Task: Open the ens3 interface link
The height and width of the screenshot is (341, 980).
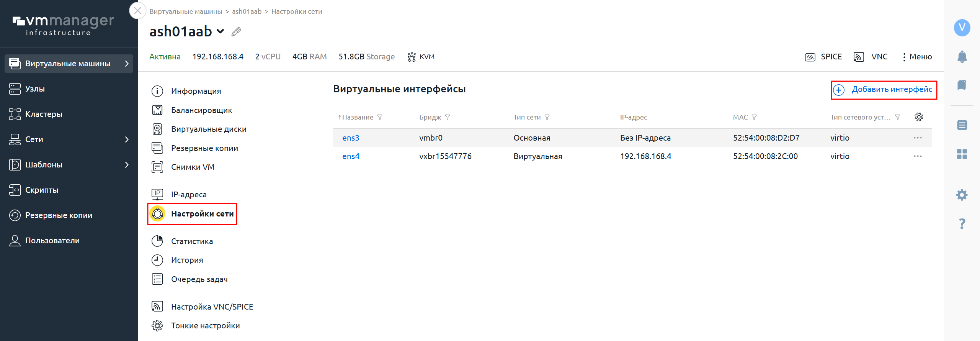Action: pyautogui.click(x=351, y=138)
